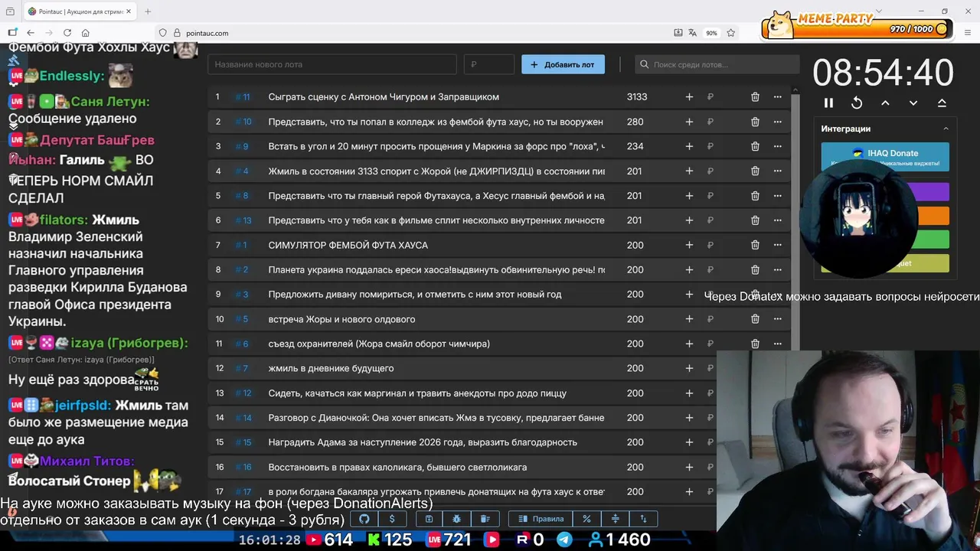This screenshot has width=980, height=551.
Task: Focus the Название нового лота field
Action: tap(332, 64)
